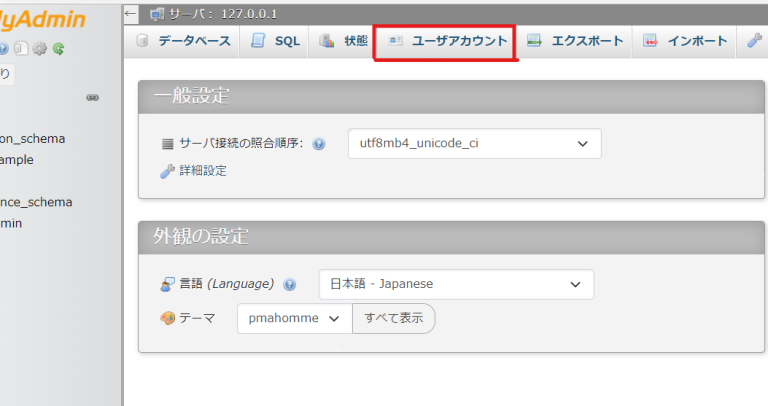Click the documentation icon in sidebar

(x=21, y=48)
